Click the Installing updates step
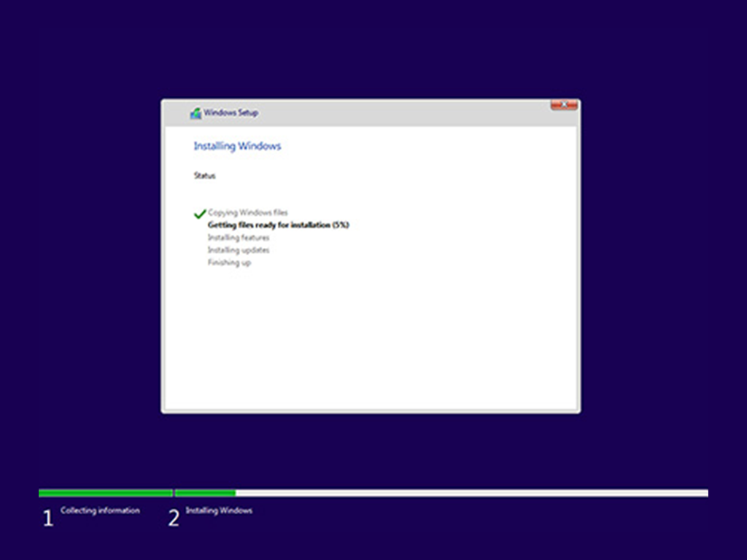 pos(238,250)
